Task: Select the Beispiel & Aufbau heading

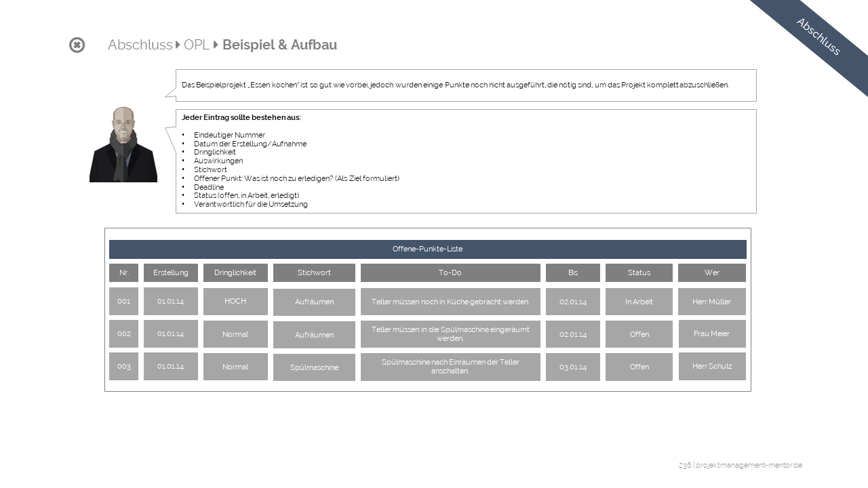Action: pyautogui.click(x=279, y=45)
